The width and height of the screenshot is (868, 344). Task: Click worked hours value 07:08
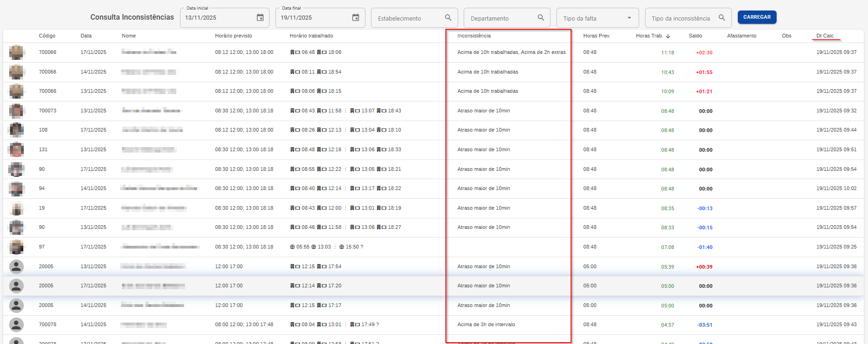coord(667,247)
